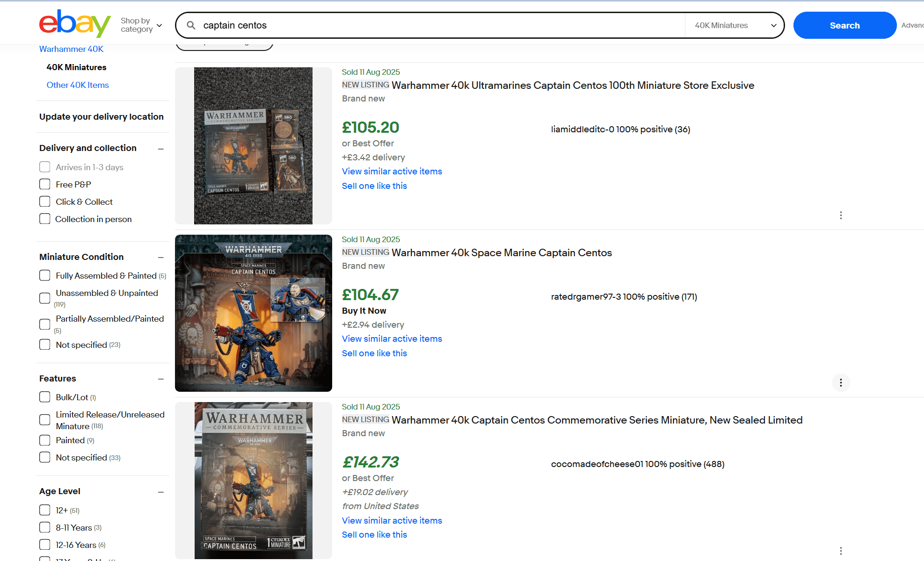The image size is (924, 561).
Task: Click the £105.20 sold price
Action: [371, 127]
